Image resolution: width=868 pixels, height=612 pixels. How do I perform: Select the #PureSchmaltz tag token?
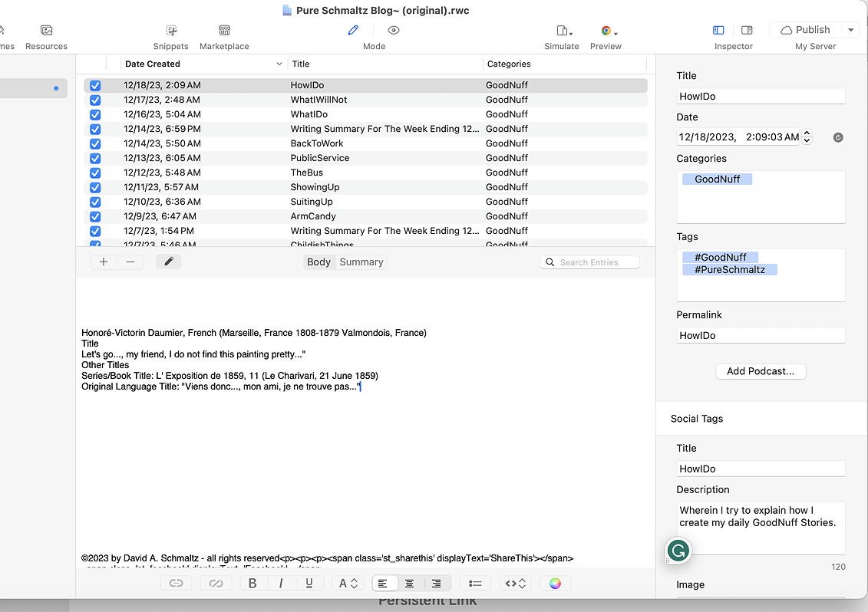pos(730,269)
